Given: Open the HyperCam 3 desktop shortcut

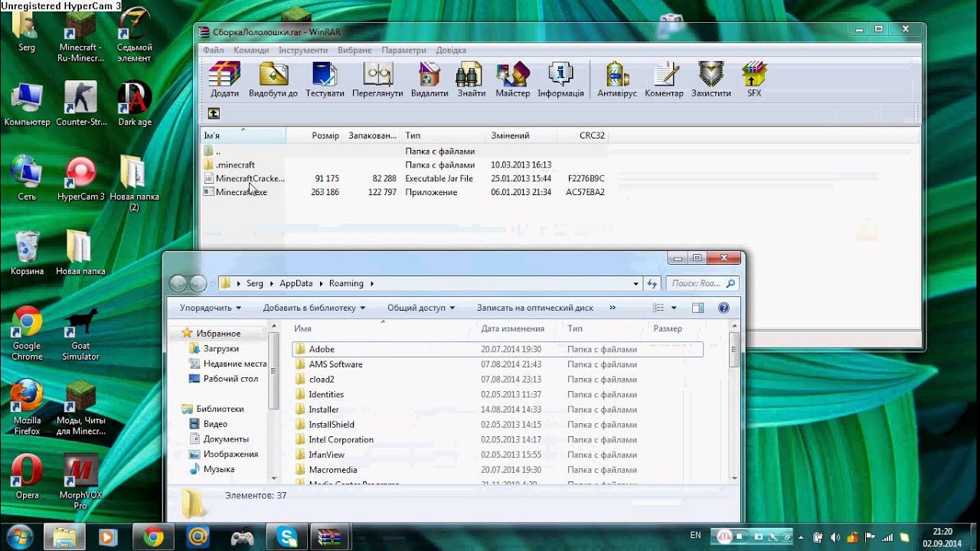Looking at the screenshot, I should tap(80, 178).
